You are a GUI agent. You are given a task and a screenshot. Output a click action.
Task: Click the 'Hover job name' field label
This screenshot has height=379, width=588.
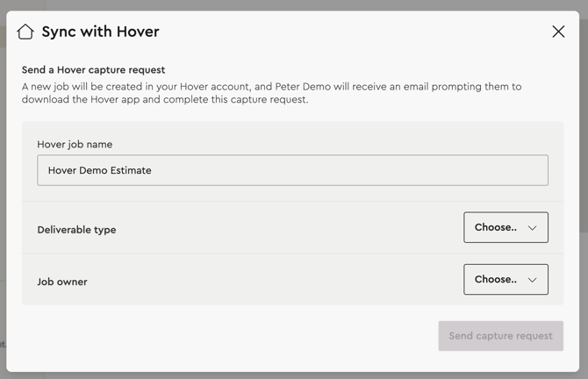click(75, 144)
